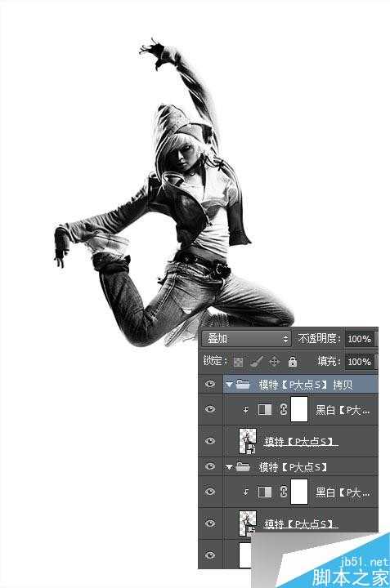Click the lock all padlock icon

(x=293, y=362)
